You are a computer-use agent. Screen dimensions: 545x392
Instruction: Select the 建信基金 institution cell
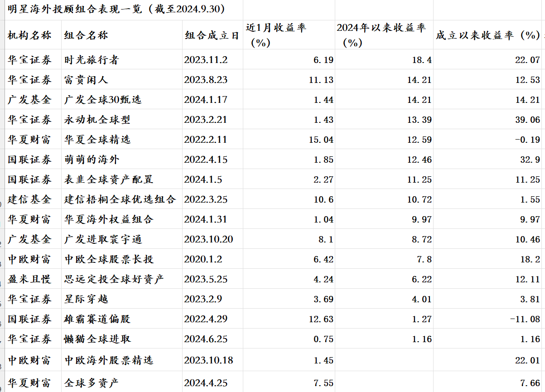point(33,199)
